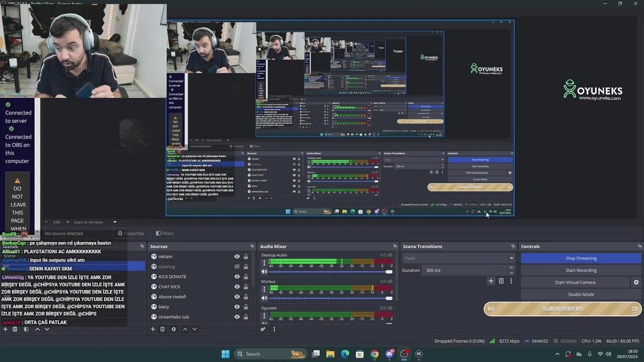
Task: Undock the Scenes panel icon
Action: tap(142, 246)
